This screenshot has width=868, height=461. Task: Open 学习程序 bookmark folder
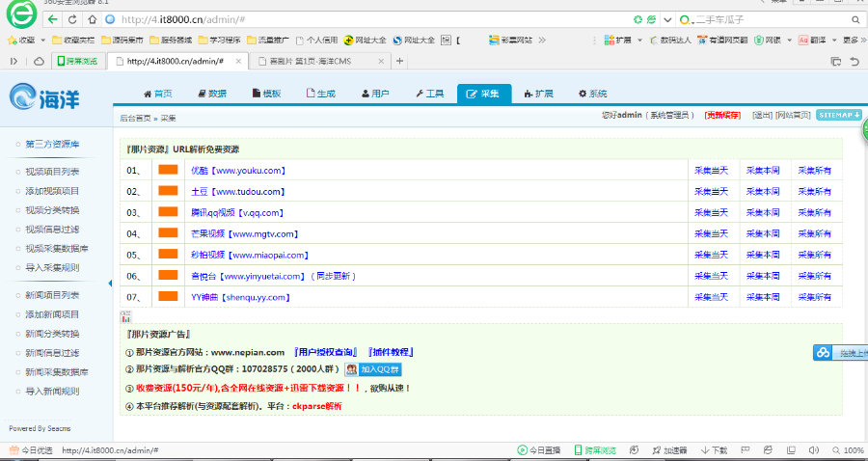(x=219, y=40)
